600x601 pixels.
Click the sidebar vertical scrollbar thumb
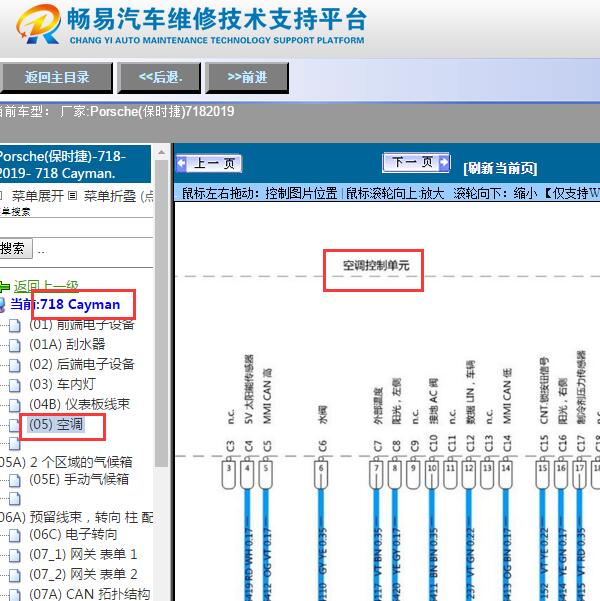click(161, 313)
